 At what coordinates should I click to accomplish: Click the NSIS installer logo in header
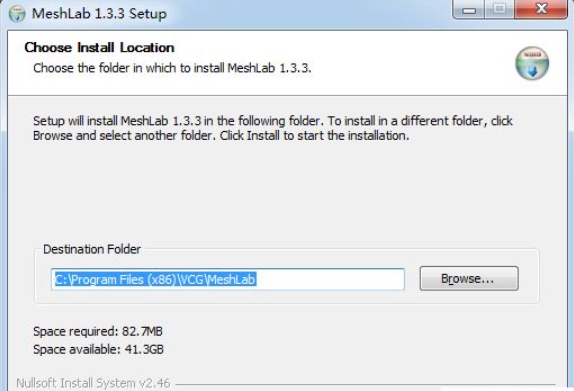coord(532,63)
